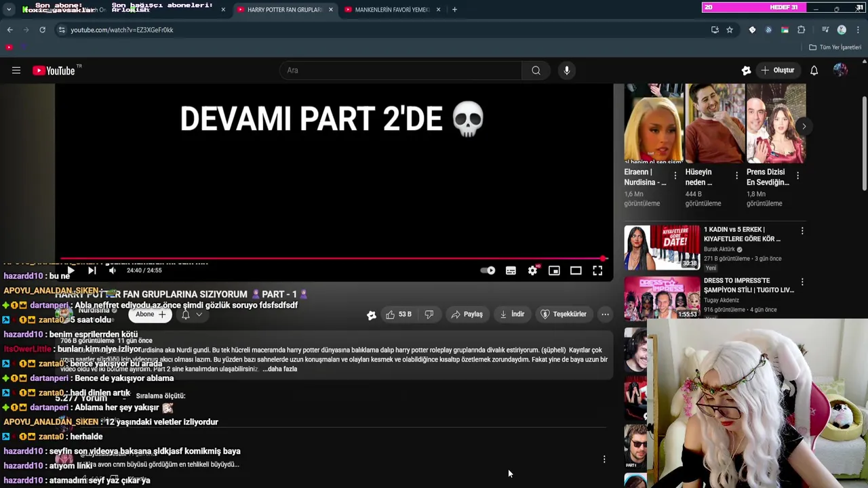Mute the video volume
The width and height of the screenshot is (868, 488).
pyautogui.click(x=113, y=270)
